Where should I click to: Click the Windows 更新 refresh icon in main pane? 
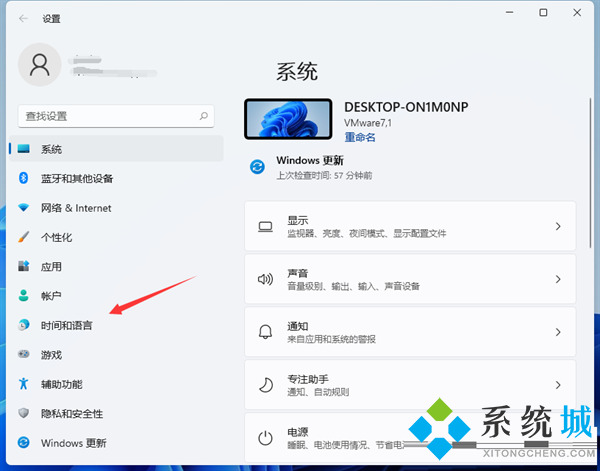click(257, 167)
